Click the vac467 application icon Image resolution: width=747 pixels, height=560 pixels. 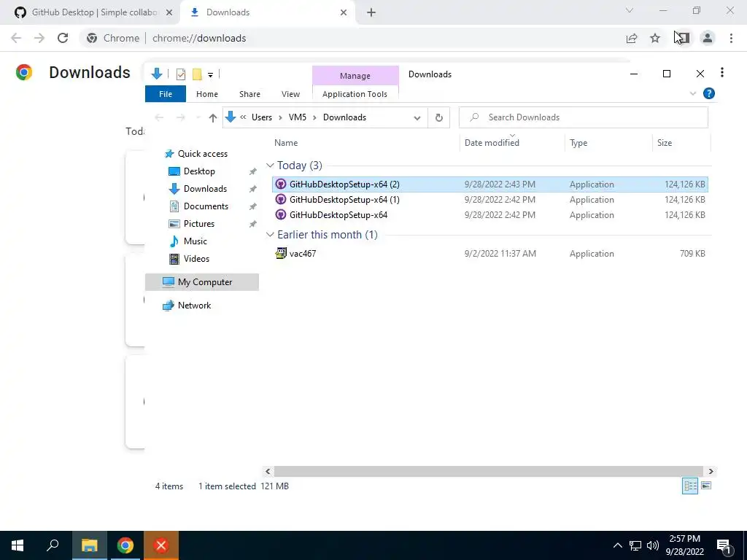pos(281,253)
